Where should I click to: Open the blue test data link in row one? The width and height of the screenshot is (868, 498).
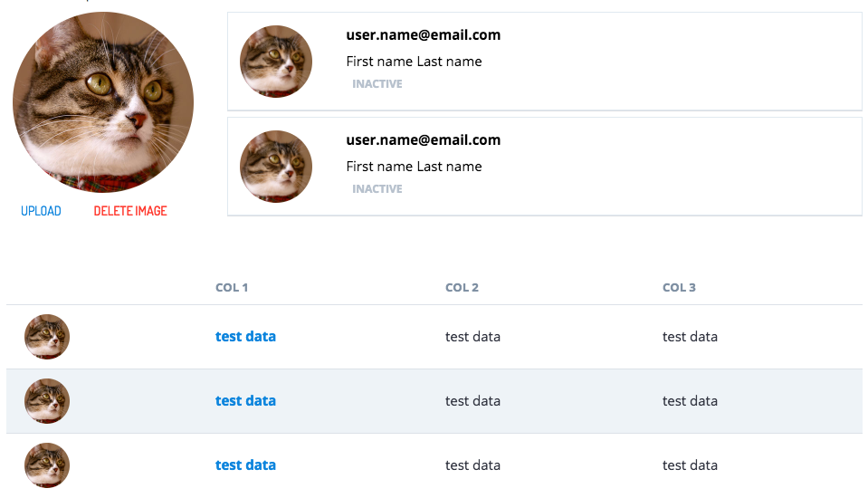click(x=246, y=337)
